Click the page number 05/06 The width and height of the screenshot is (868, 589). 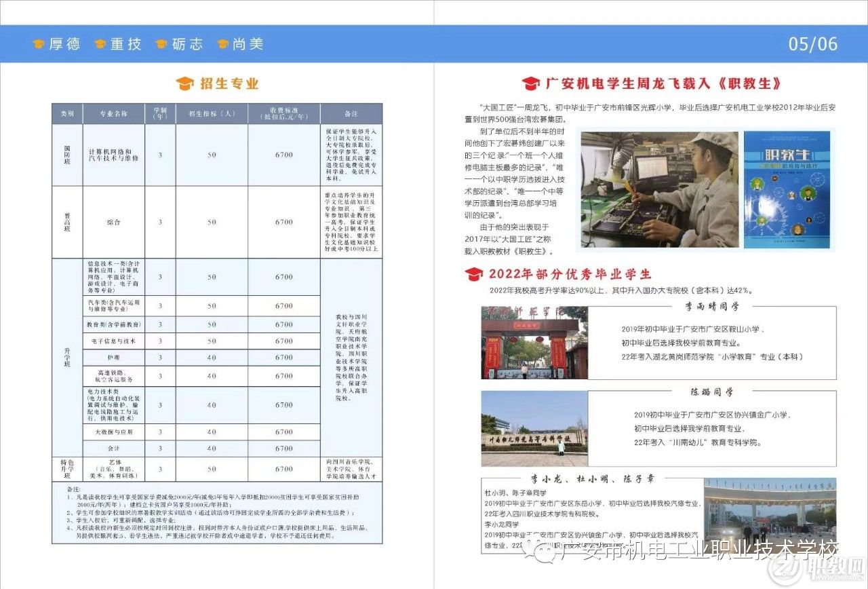(x=813, y=44)
